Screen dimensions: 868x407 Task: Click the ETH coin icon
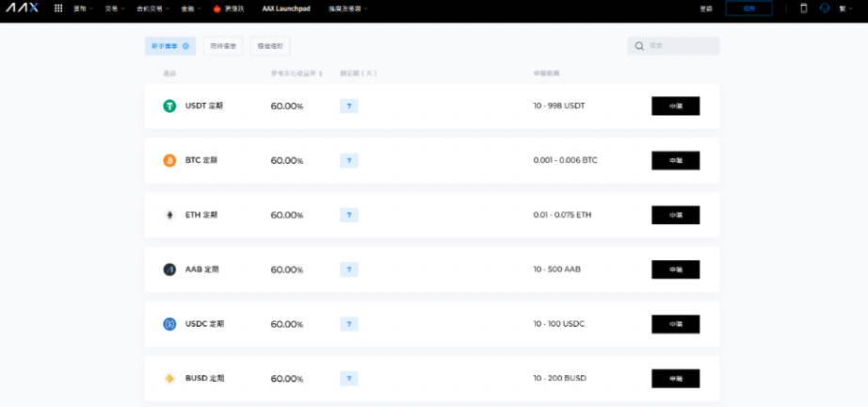(169, 216)
